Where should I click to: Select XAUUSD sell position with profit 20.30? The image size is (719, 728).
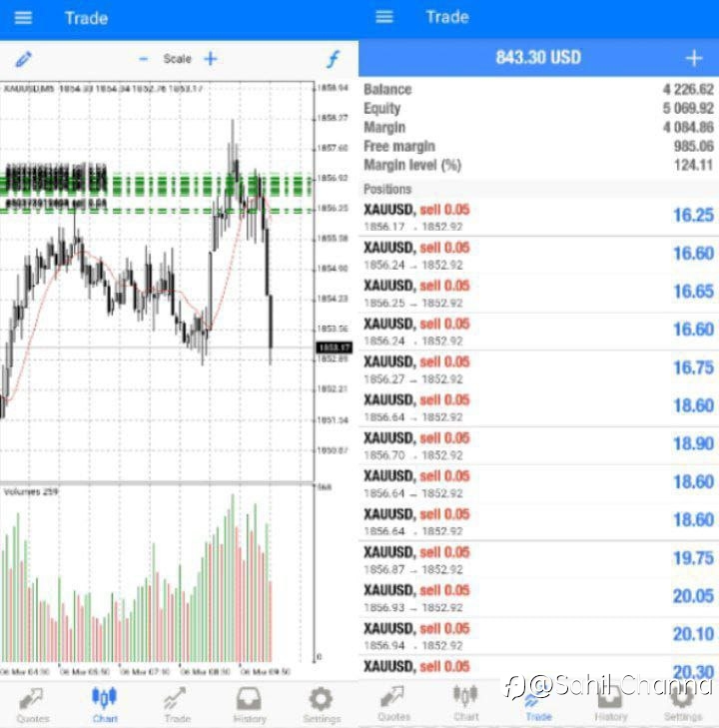pos(539,668)
